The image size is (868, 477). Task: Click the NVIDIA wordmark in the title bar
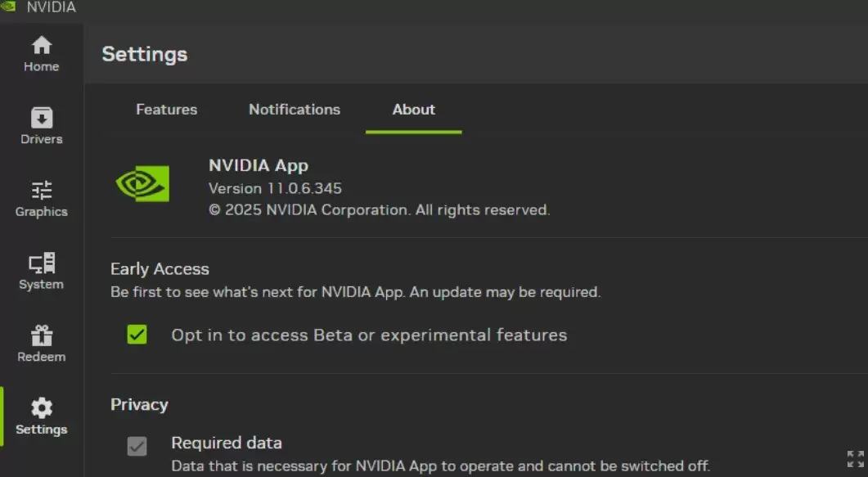tap(51, 7)
